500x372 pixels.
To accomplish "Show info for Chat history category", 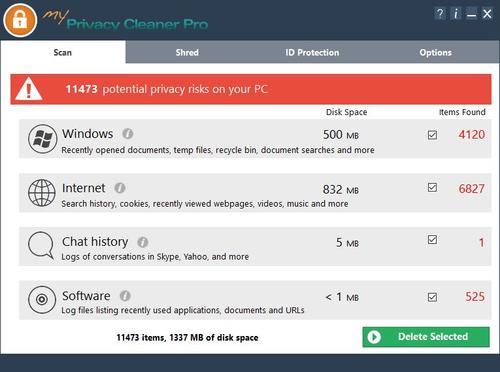I will [x=143, y=242].
